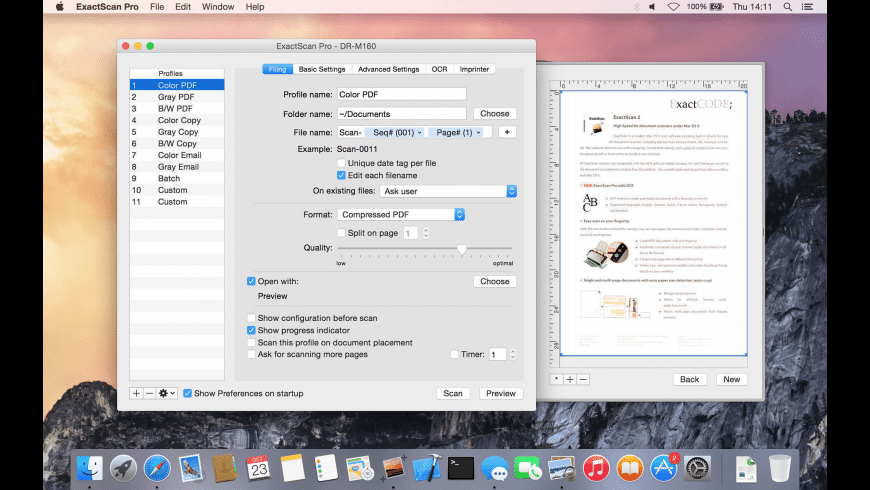
Task: Enable Ask for scanning more pages
Action: pos(251,354)
